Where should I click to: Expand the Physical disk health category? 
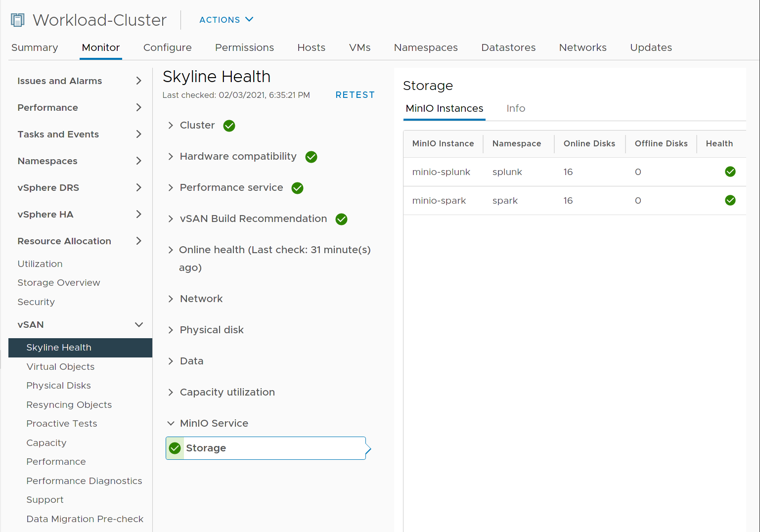[x=171, y=330]
